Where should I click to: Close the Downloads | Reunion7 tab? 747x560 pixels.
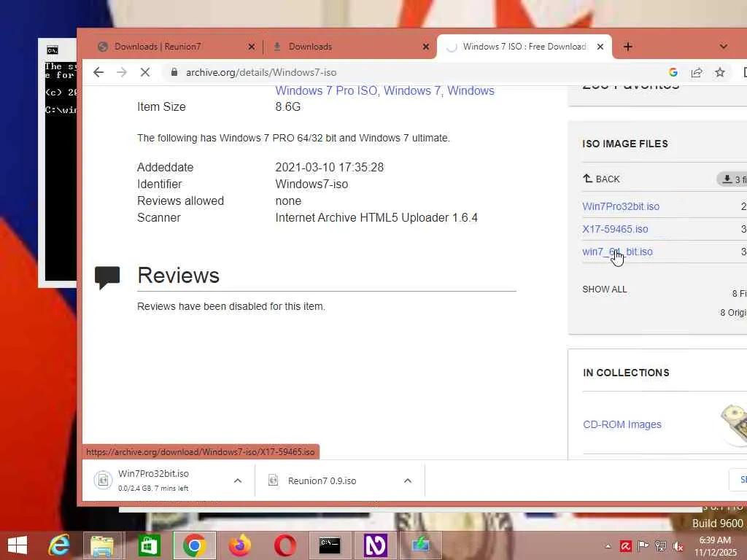coord(252,47)
